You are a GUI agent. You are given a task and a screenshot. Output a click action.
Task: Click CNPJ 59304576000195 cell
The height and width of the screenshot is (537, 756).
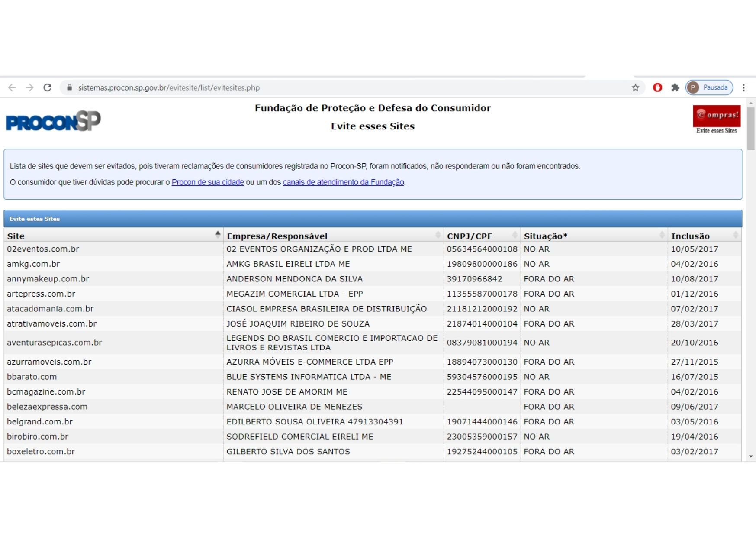[482, 377]
